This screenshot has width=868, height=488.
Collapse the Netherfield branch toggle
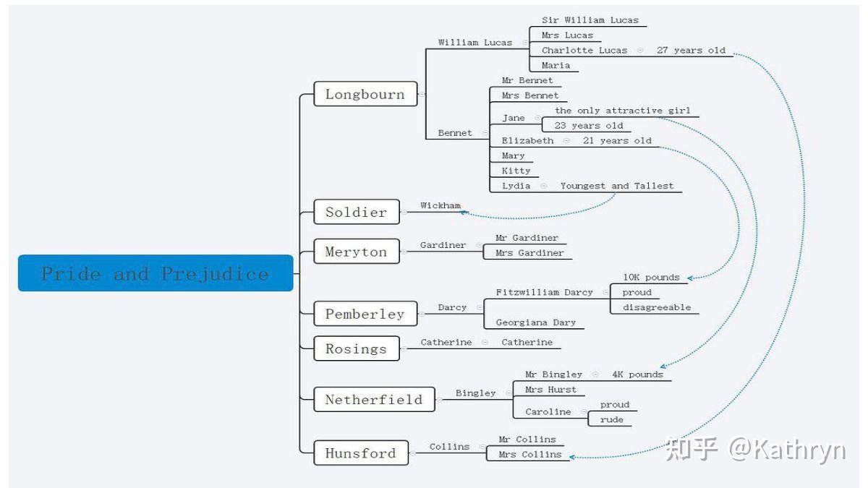click(440, 399)
